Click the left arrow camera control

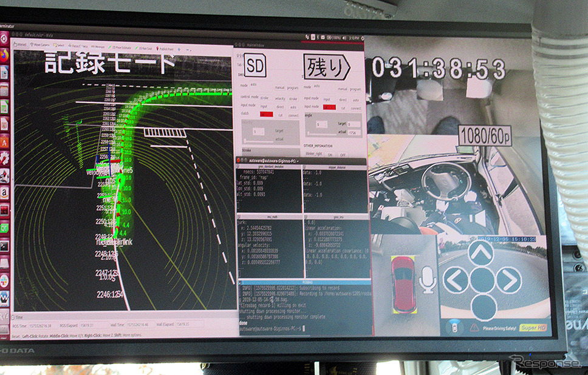click(x=456, y=280)
